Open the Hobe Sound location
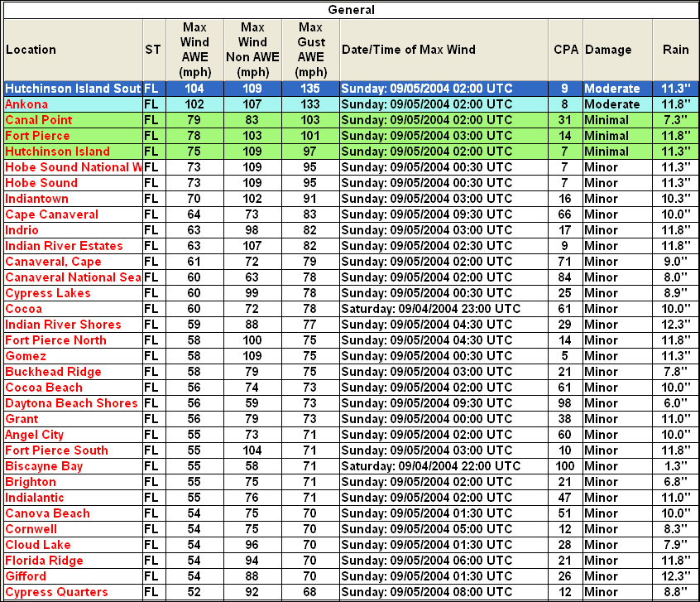The height and width of the screenshot is (602, 700). [x=41, y=183]
